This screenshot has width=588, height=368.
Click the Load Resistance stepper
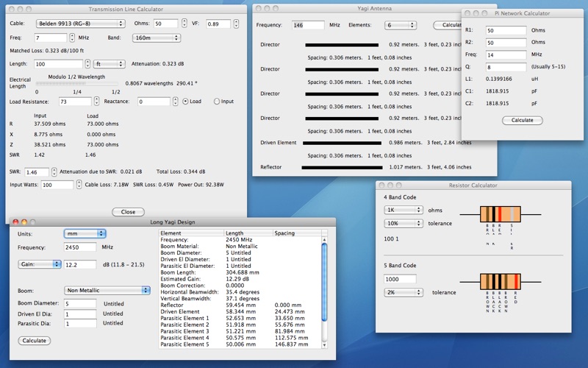pyautogui.click(x=96, y=102)
